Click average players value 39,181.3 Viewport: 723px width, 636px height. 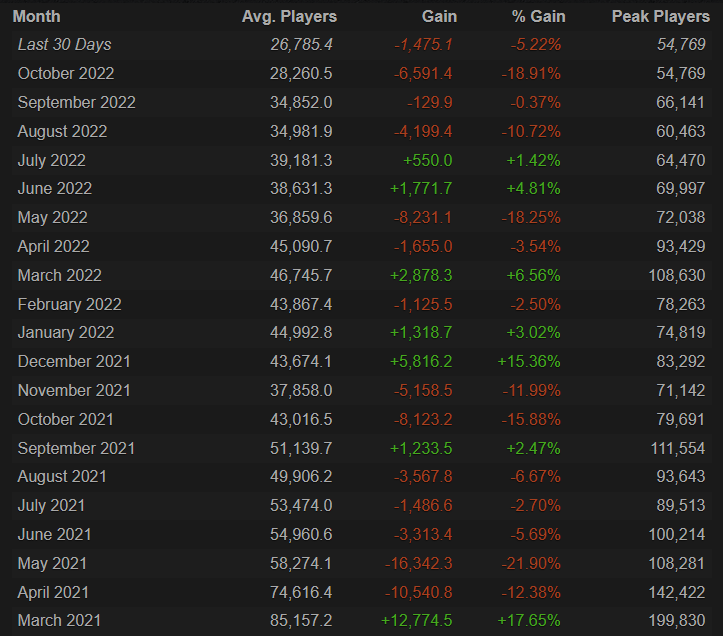301,160
